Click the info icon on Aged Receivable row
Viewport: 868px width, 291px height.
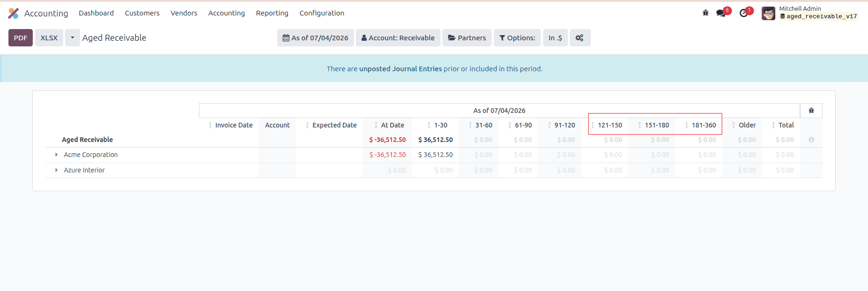pyautogui.click(x=811, y=140)
